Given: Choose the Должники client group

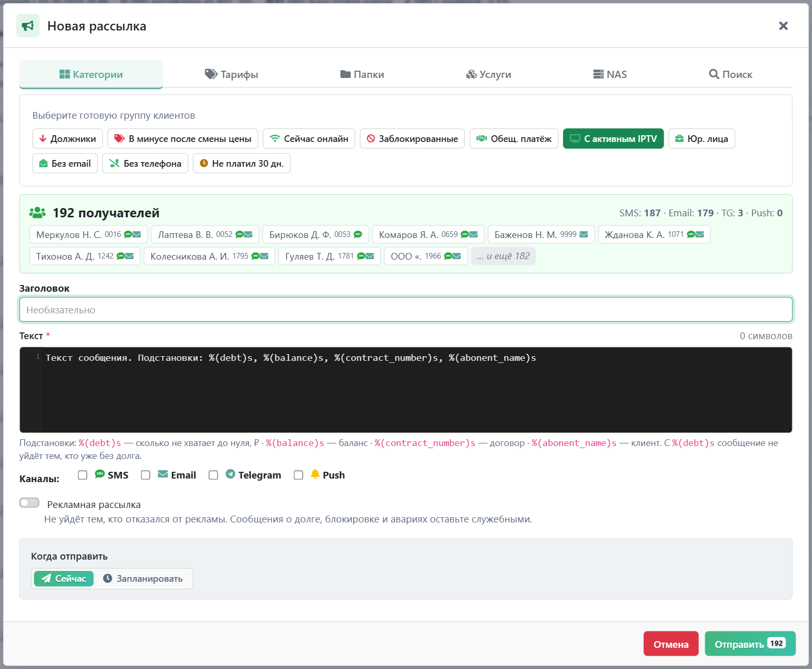Looking at the screenshot, I should pos(68,138).
